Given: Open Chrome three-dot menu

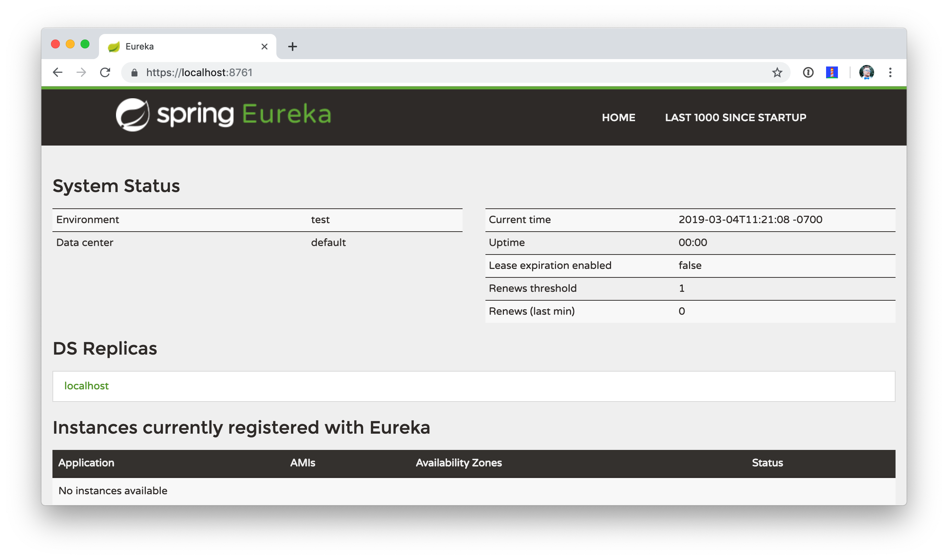Looking at the screenshot, I should 890,72.
